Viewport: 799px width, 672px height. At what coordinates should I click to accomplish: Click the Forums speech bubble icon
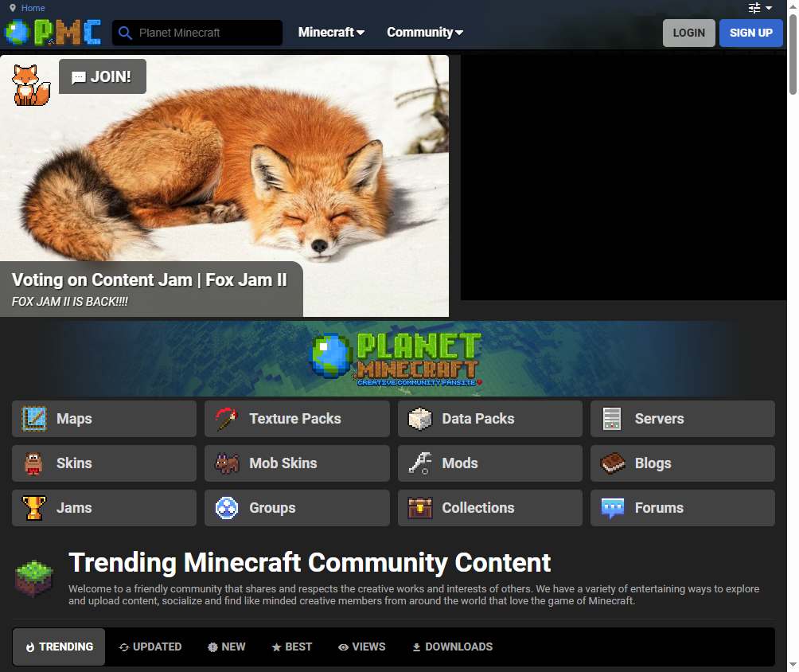613,508
